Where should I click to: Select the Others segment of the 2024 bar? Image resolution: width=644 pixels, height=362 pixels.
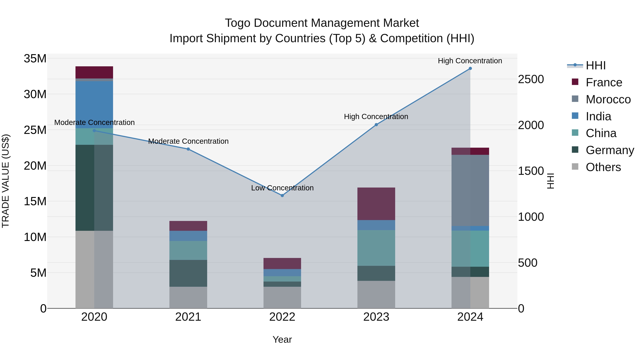click(x=470, y=292)
